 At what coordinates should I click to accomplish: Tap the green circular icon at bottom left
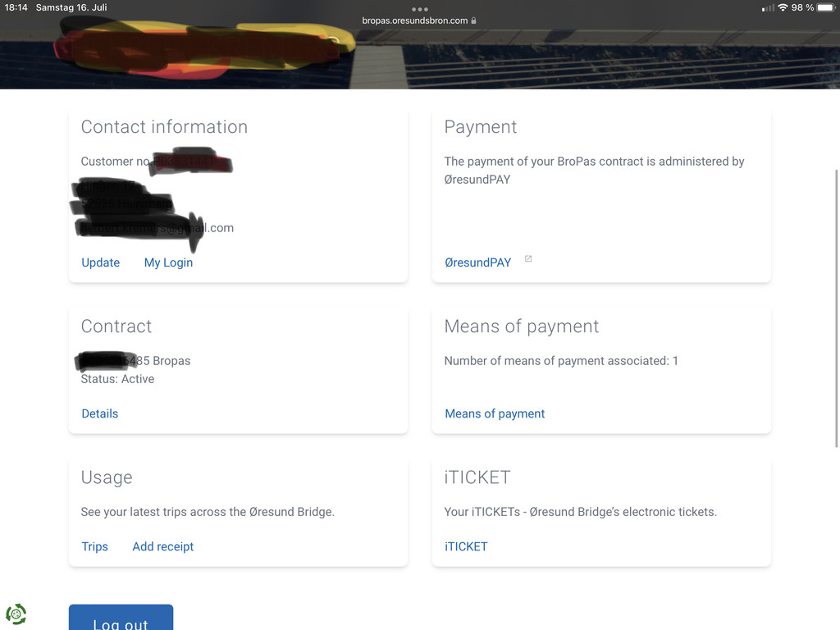pyautogui.click(x=16, y=614)
